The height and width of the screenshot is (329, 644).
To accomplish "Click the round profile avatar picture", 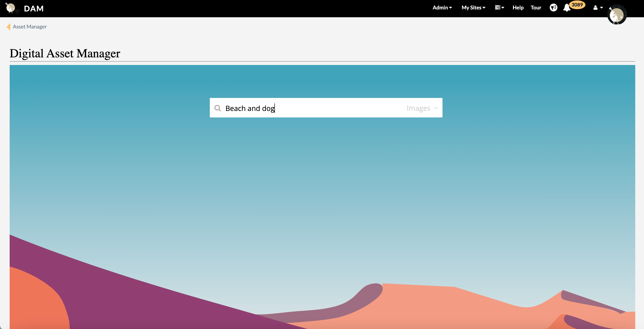I will [617, 15].
